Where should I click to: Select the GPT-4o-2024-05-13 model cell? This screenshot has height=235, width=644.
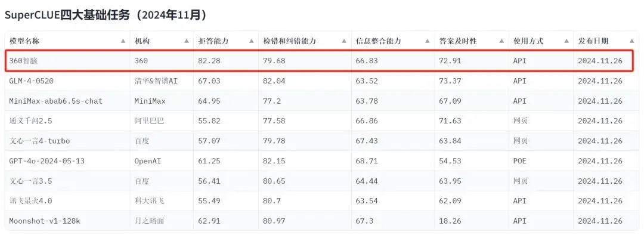coord(68,160)
